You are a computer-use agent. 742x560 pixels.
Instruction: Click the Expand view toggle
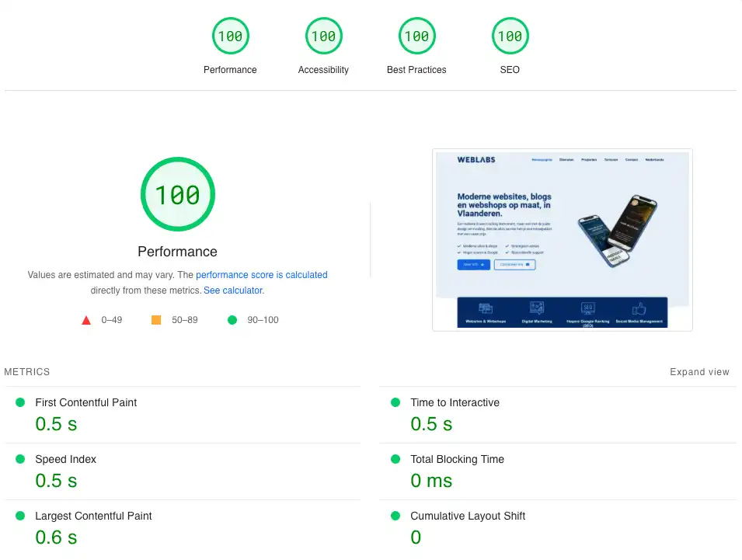[x=699, y=372]
